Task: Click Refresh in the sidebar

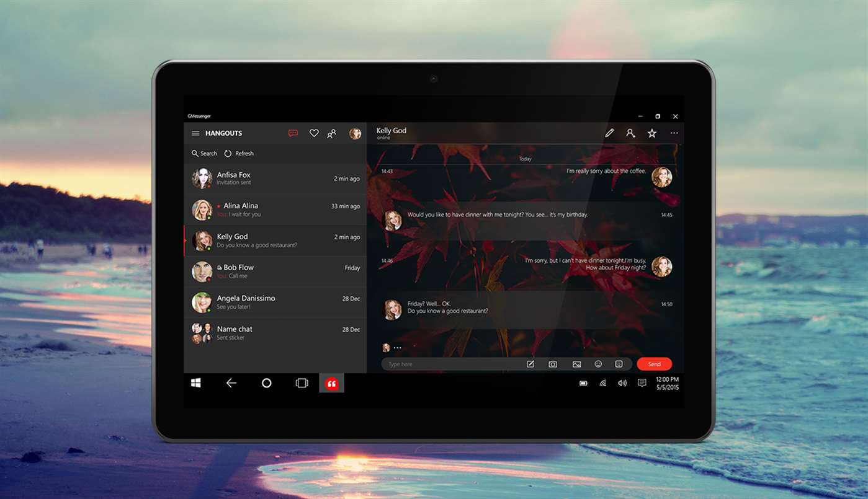Action: pos(239,153)
